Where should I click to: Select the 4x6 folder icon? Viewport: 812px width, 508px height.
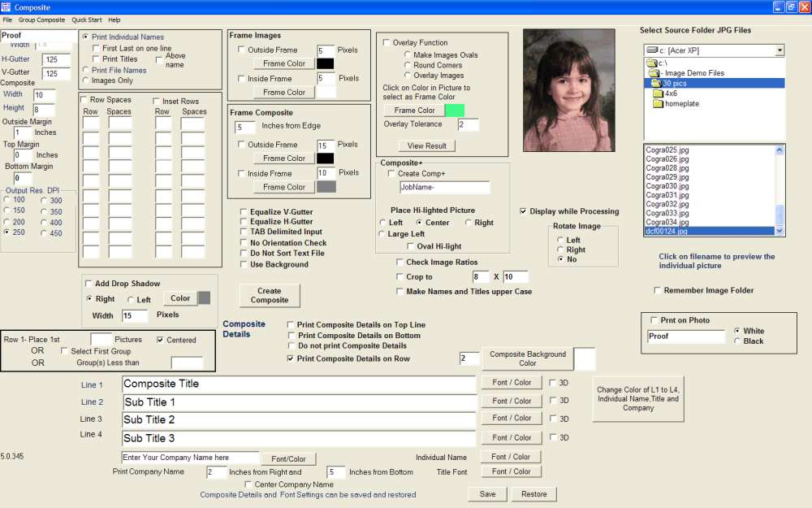point(657,93)
